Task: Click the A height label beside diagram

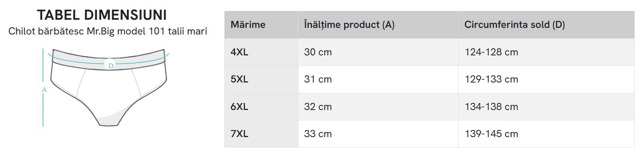Action: coord(44,90)
